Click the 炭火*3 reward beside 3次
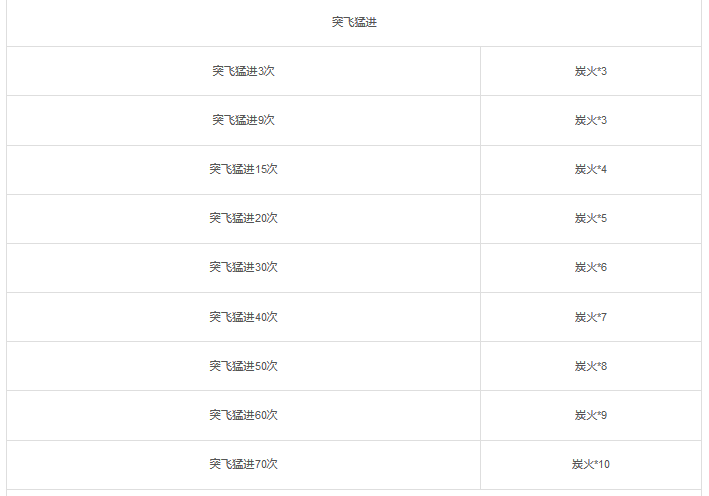Viewport: 709px width, 496px height. [x=591, y=71]
